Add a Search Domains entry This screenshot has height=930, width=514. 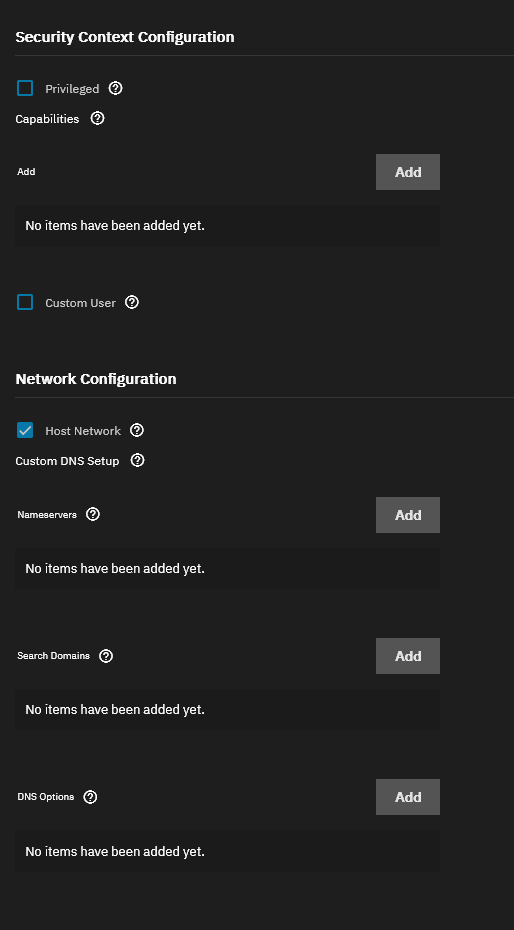(408, 656)
